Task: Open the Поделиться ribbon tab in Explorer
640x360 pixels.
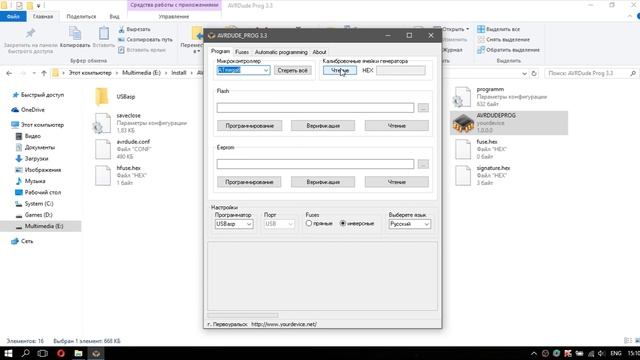Action: click(81, 17)
